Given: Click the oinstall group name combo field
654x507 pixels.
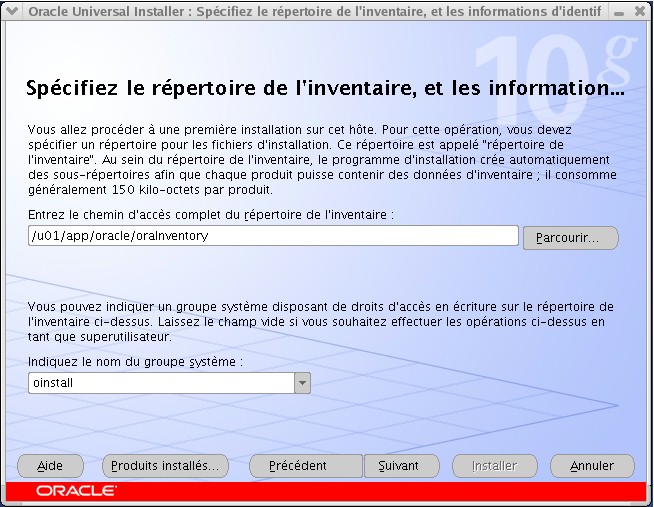Looking at the screenshot, I should (160, 383).
